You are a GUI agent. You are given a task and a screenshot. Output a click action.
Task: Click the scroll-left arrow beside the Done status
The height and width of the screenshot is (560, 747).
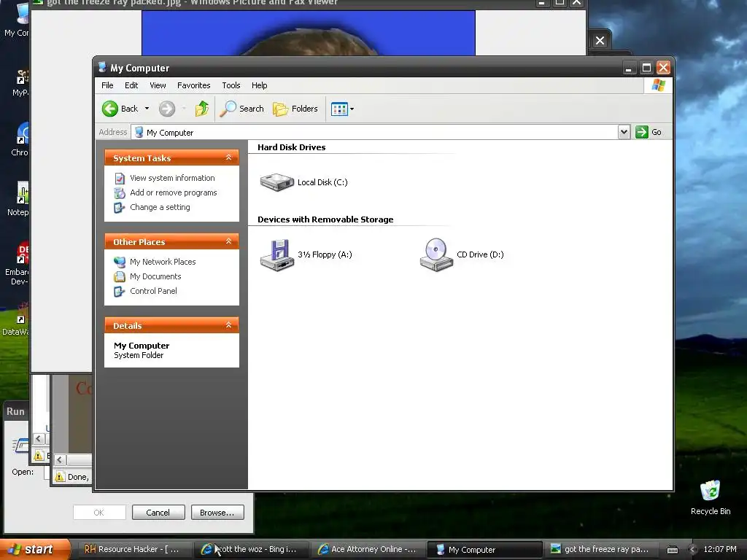[x=60, y=459]
